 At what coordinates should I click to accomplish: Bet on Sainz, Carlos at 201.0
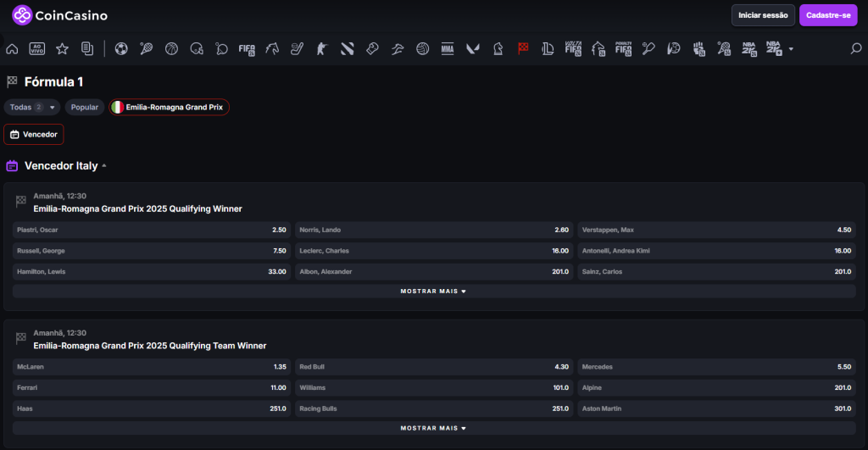coord(717,272)
